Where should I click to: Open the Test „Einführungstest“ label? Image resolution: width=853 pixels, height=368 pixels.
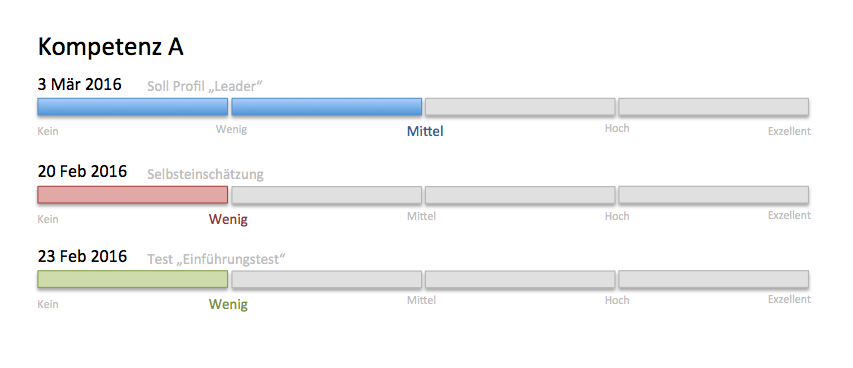point(216,259)
